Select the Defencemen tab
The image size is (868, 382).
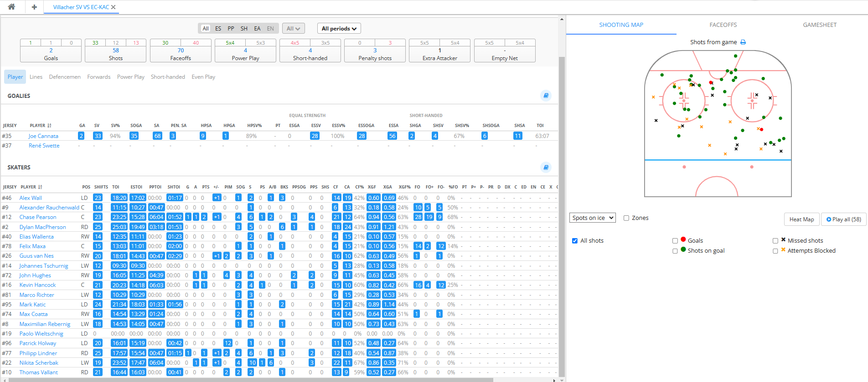65,77
